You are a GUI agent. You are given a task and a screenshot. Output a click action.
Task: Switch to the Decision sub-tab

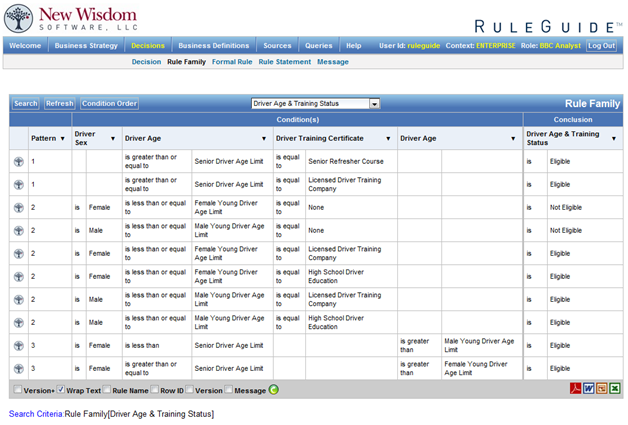pyautogui.click(x=146, y=62)
